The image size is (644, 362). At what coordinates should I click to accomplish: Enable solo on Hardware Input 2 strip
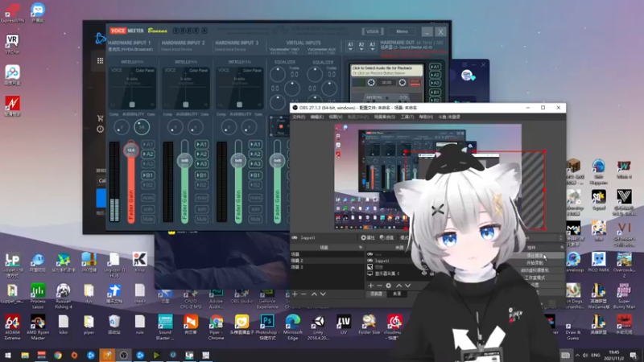202,209
